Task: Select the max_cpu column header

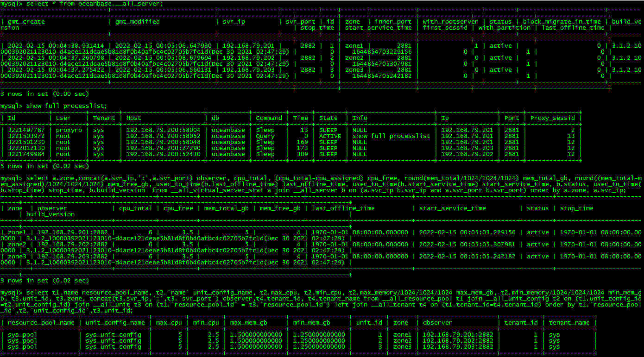Action: pos(169,323)
